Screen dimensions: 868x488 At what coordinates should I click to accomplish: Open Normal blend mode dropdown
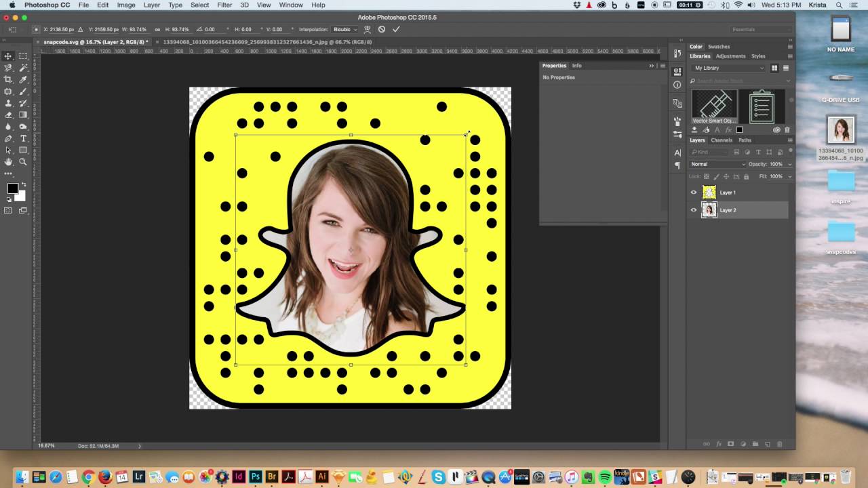click(x=717, y=164)
